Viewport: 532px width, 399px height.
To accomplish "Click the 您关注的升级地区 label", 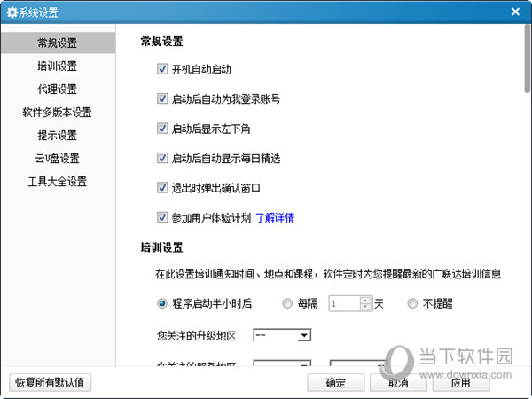I will click(x=196, y=336).
